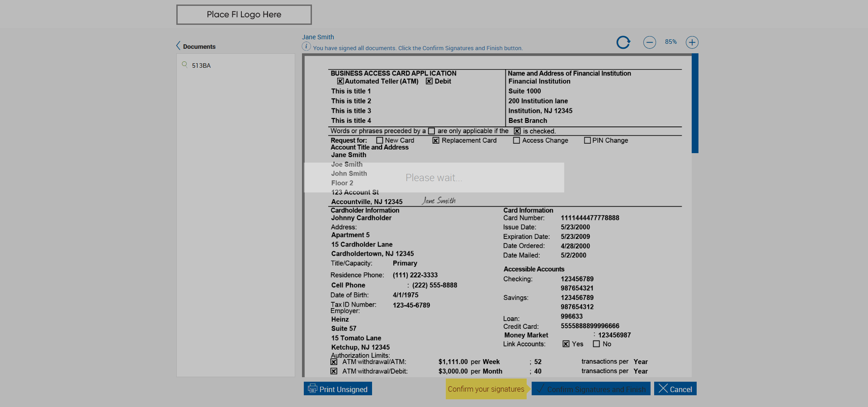Image resolution: width=868 pixels, height=407 pixels.
Task: Open the 513BA document entry
Action: point(201,65)
